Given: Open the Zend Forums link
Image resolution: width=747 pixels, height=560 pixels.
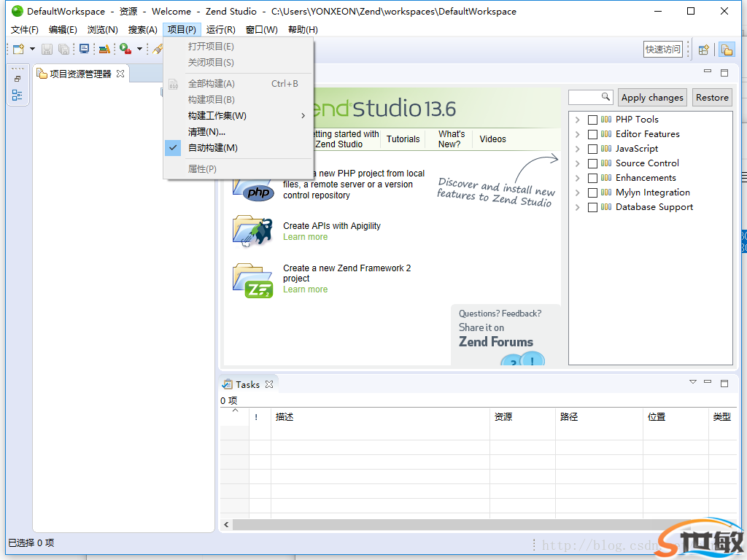Looking at the screenshot, I should pyautogui.click(x=496, y=342).
